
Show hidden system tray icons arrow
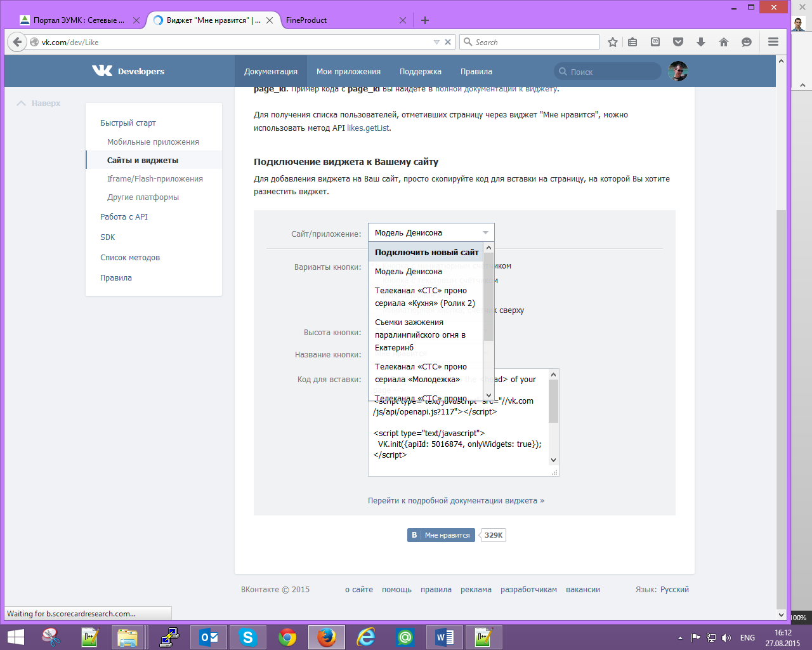tap(680, 637)
